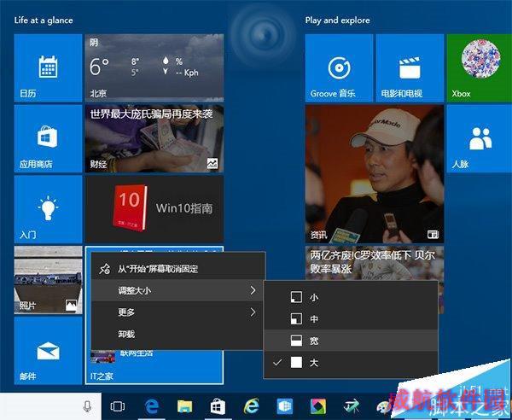512x420 pixels.
Task: Click the unpin pushpin icon
Action: (x=104, y=269)
